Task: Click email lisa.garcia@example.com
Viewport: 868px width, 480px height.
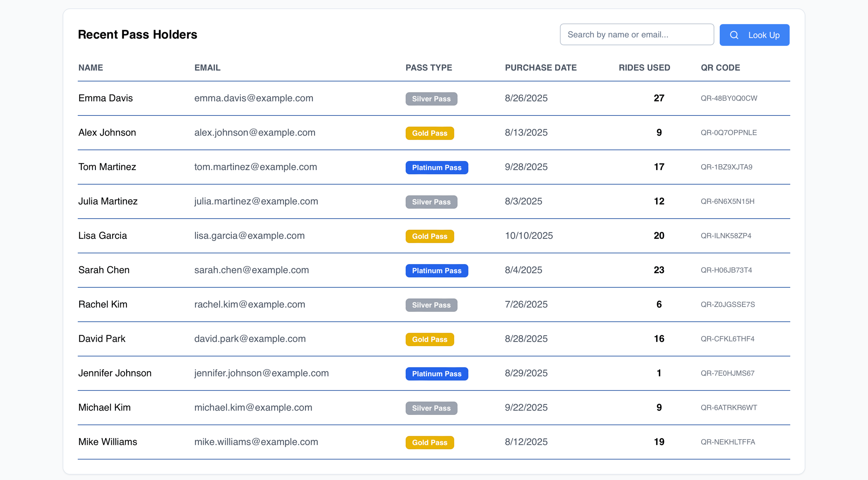Action: tap(249, 236)
